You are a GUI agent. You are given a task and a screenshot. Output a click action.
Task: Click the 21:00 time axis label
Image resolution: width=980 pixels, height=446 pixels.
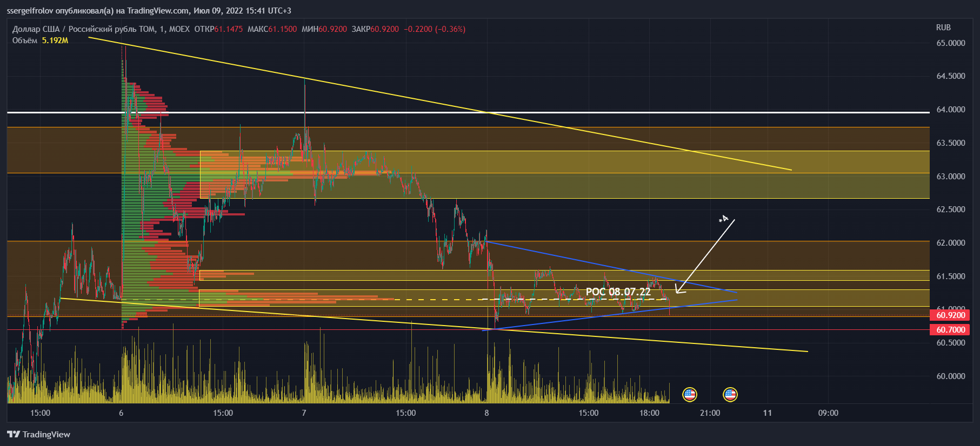(710, 413)
